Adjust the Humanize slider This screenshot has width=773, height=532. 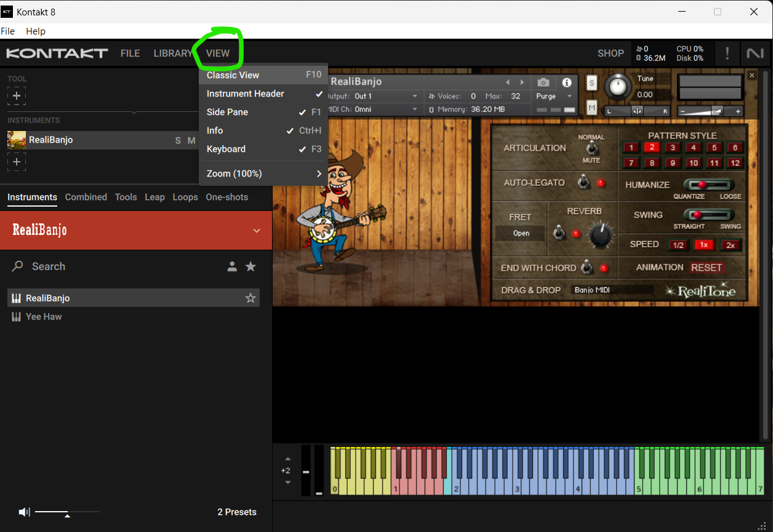(x=708, y=185)
